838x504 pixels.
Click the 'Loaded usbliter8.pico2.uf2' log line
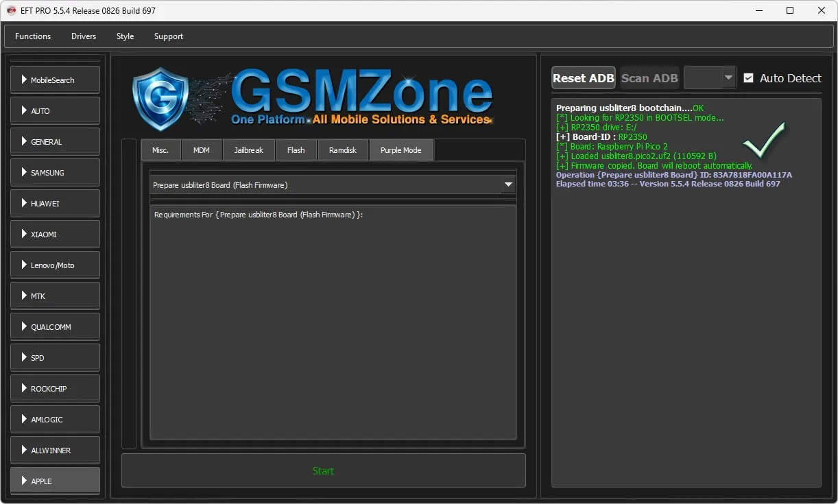[x=636, y=156]
